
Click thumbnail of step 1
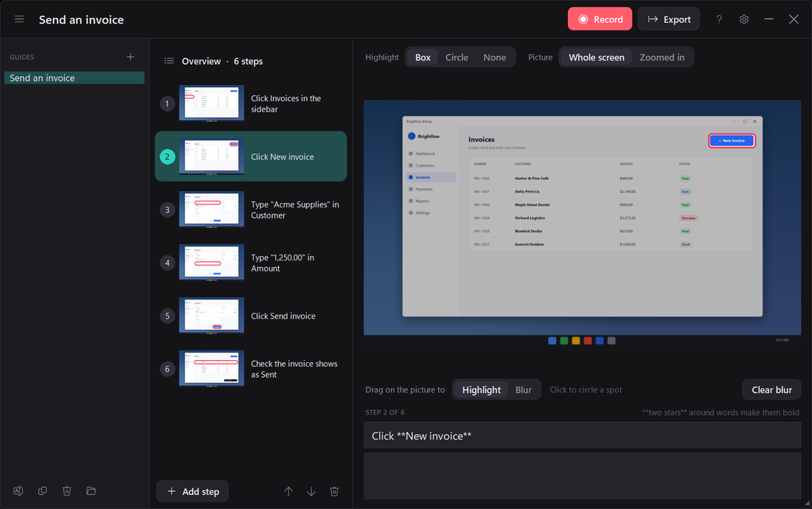tap(211, 103)
